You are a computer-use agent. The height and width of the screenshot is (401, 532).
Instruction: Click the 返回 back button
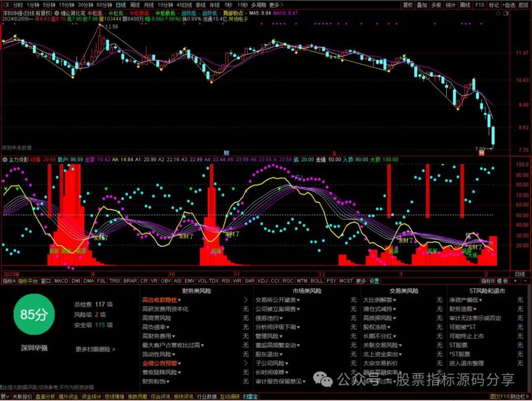click(x=524, y=5)
